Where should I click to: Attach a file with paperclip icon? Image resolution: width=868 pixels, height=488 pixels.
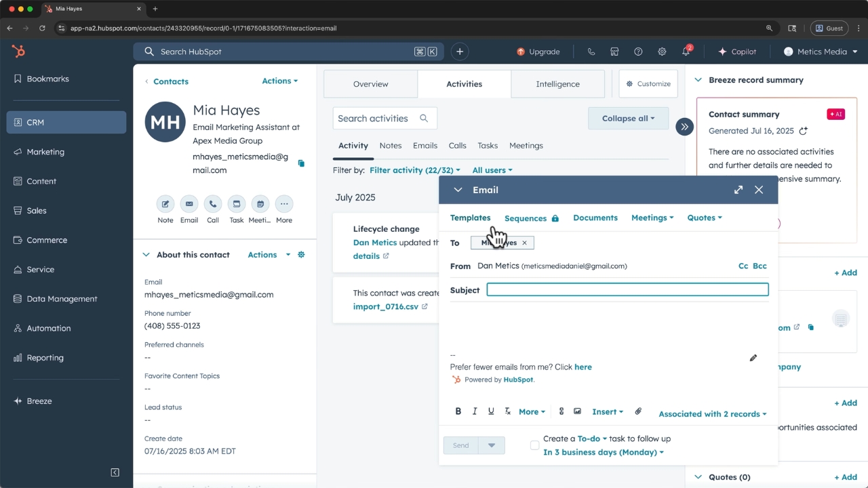pyautogui.click(x=638, y=411)
